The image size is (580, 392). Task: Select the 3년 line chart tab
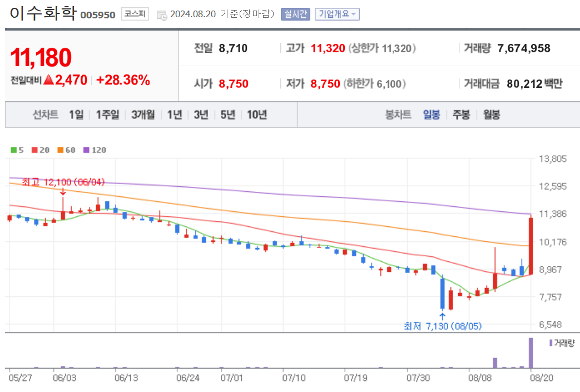201,115
